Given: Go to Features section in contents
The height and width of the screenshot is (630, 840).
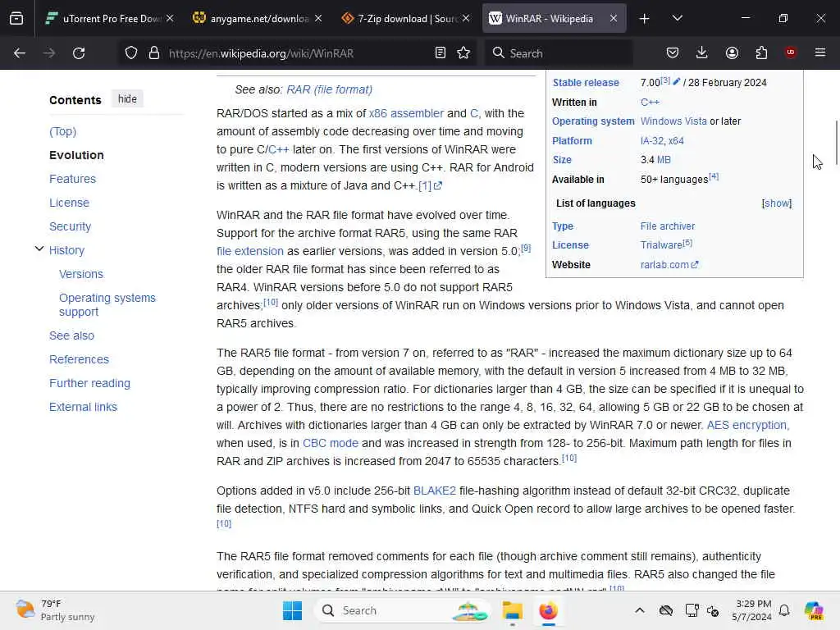Looking at the screenshot, I should [x=72, y=179].
